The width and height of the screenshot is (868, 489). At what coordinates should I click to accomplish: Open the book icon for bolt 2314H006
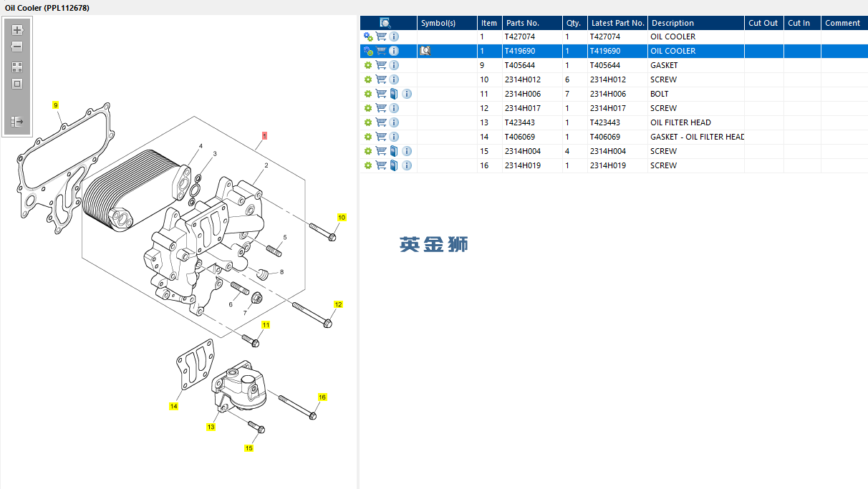click(x=394, y=94)
